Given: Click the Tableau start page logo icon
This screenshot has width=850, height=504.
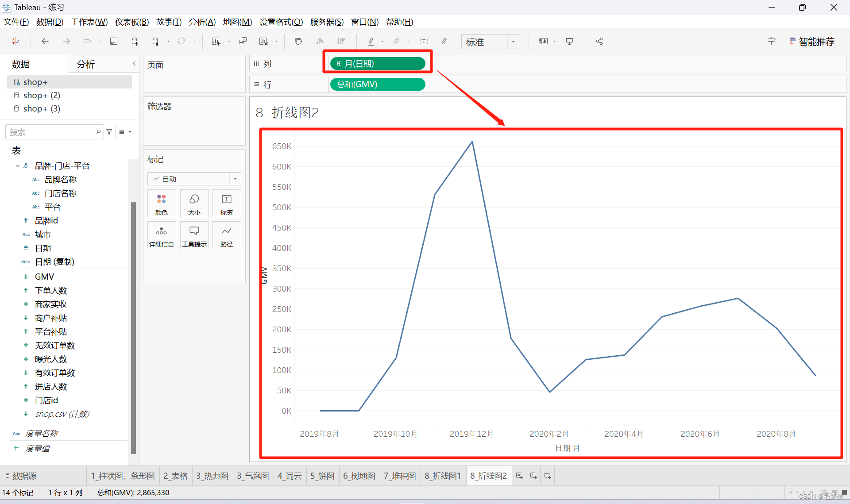Looking at the screenshot, I should pos(15,41).
